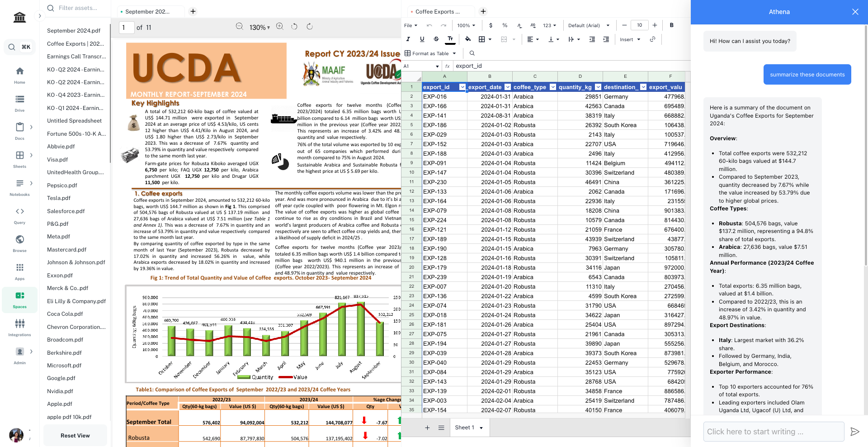Toggle strikethrough formatting in the spreadsheet
The width and height of the screenshot is (868, 447).
point(436,39)
